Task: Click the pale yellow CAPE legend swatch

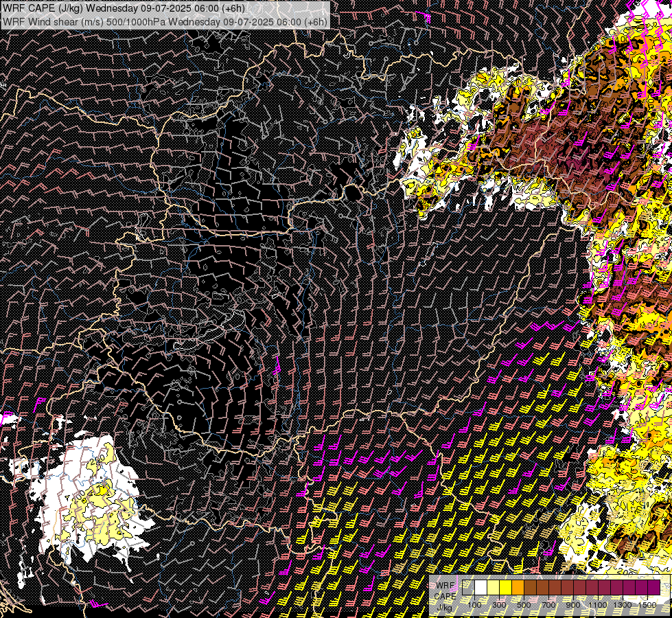Action: coord(494,587)
